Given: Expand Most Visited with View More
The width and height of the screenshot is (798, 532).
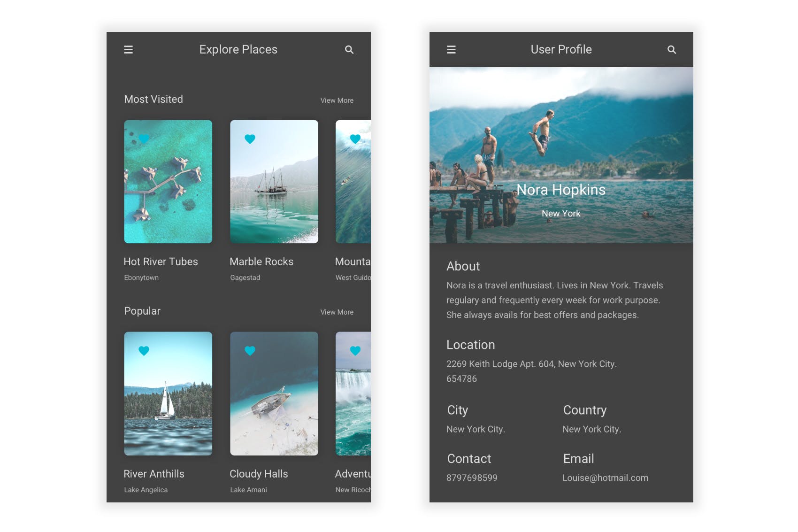Looking at the screenshot, I should click(337, 100).
